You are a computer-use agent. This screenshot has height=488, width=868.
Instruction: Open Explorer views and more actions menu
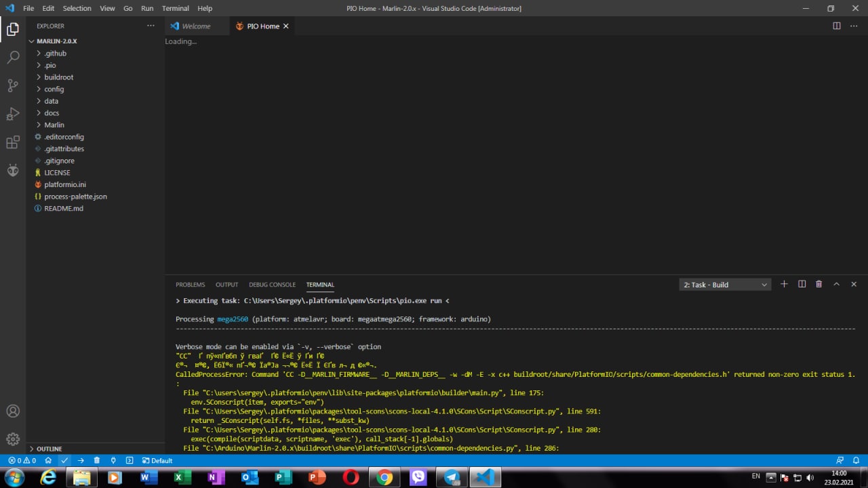(151, 26)
